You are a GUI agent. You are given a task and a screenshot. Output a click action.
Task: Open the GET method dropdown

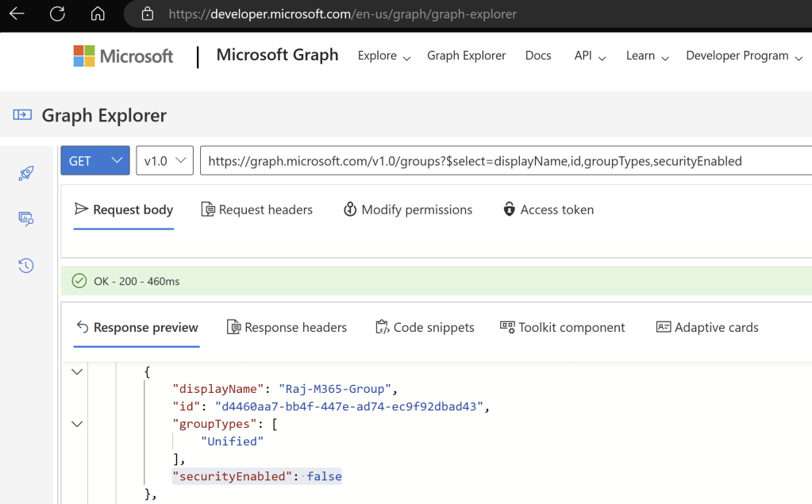95,161
